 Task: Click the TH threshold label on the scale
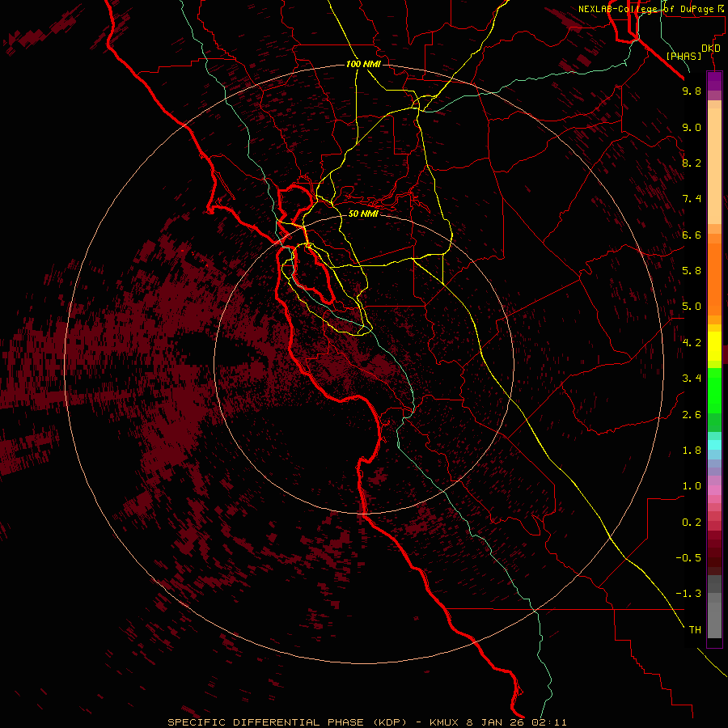click(x=695, y=630)
